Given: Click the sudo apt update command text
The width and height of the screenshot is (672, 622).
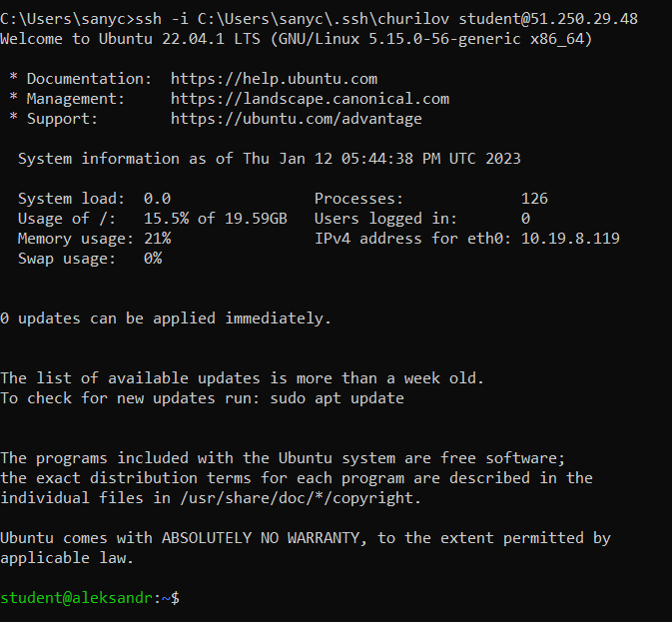Looking at the screenshot, I should (x=336, y=398).
